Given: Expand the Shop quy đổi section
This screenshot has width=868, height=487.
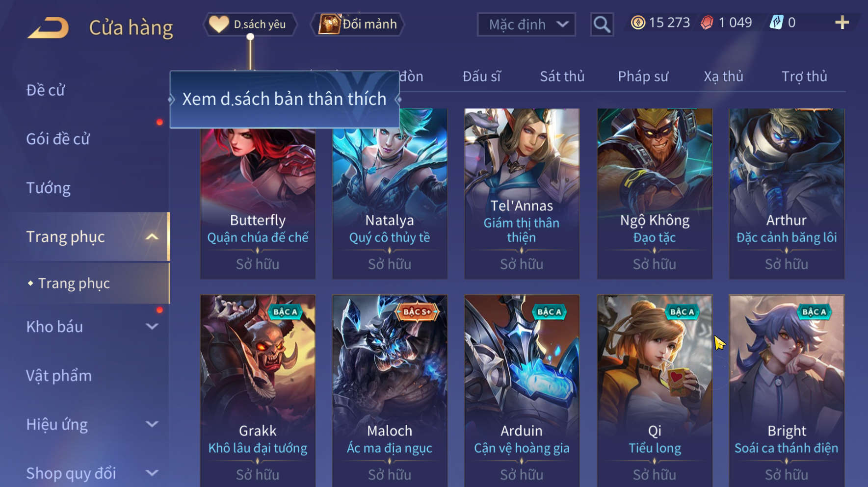Looking at the screenshot, I should click(152, 473).
